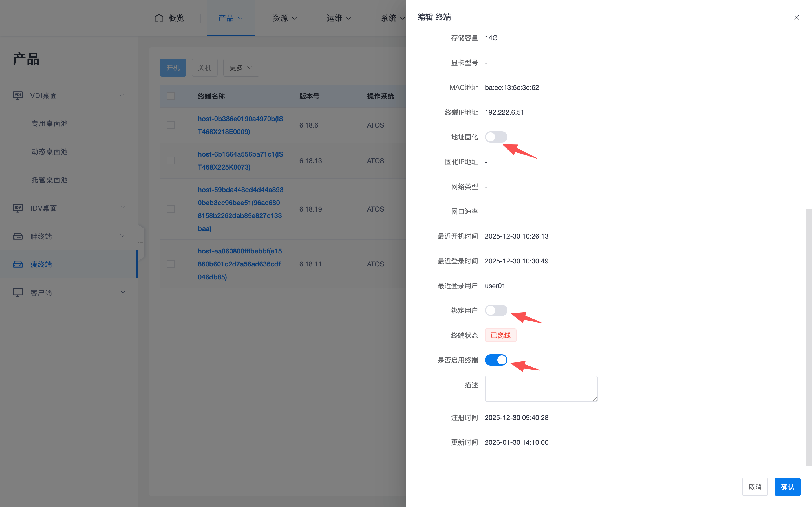
Task: Click the IDV桌面 monitor icon in sidebar
Action: 18,208
